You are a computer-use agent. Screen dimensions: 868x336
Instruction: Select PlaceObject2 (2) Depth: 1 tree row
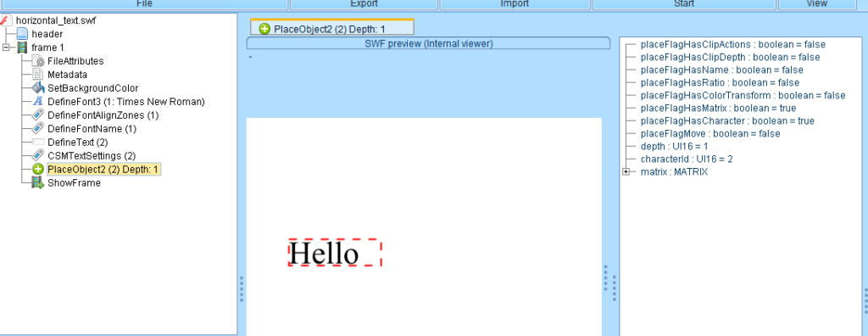coord(103,169)
